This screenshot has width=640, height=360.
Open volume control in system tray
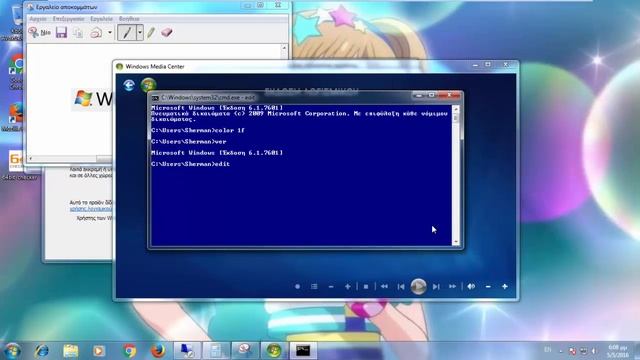(594, 351)
